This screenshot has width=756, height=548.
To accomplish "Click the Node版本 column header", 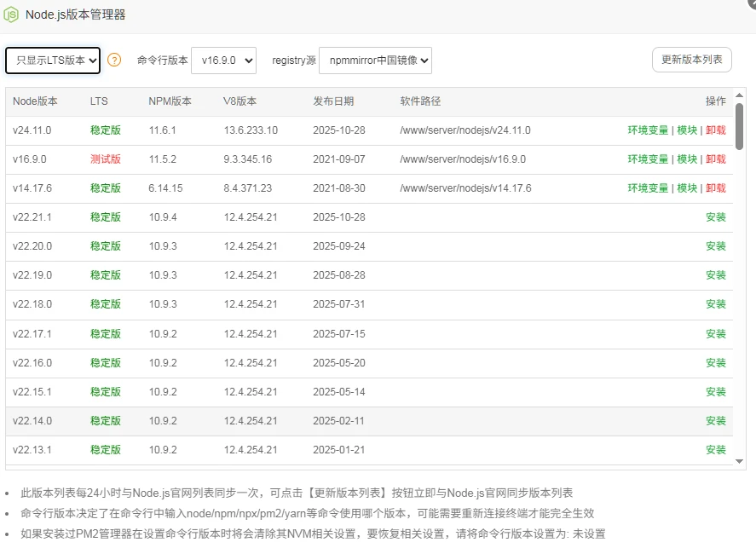I will (x=35, y=101).
